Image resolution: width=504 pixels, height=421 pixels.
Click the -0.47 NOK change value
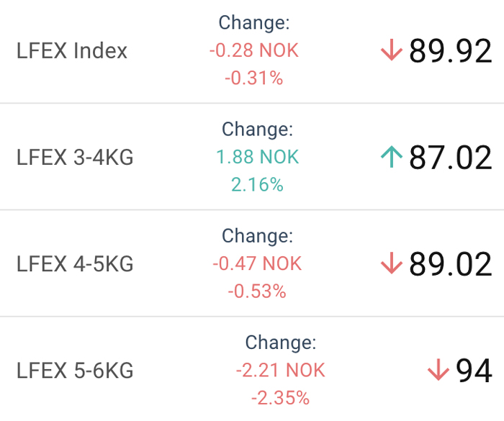pos(257,263)
